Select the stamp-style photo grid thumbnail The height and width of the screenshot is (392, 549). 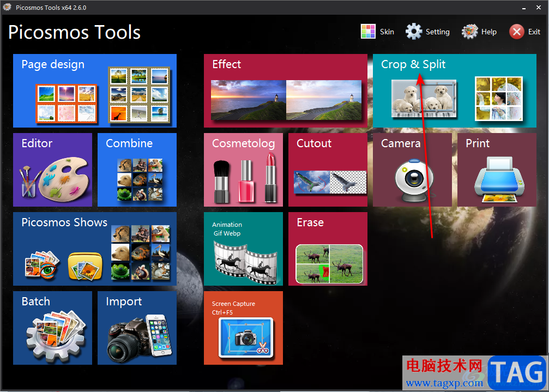(x=139, y=94)
